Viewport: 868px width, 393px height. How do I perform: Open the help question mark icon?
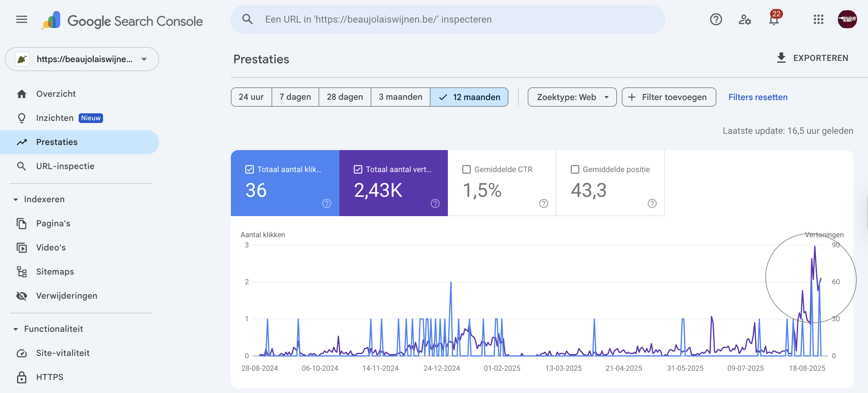point(716,19)
